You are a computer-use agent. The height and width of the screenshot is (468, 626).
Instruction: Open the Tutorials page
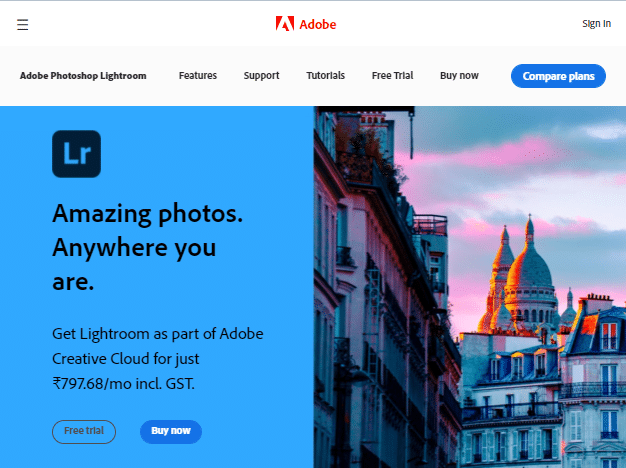(x=325, y=75)
